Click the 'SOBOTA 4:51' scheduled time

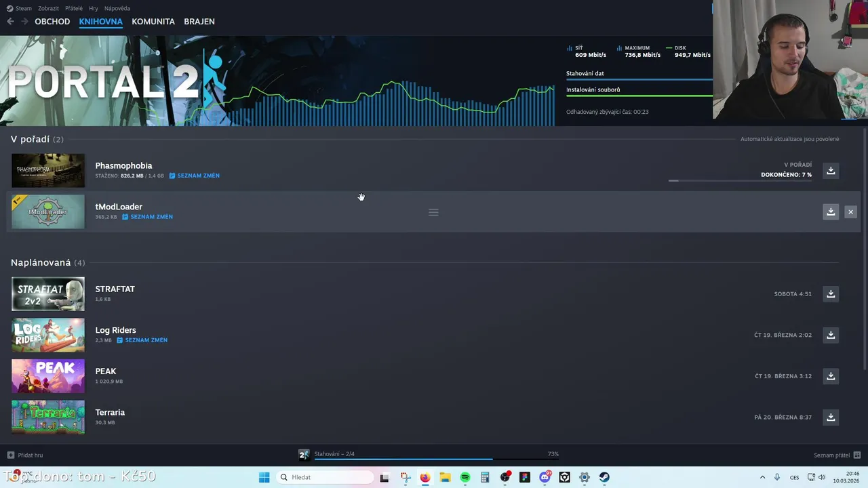[793, 294]
